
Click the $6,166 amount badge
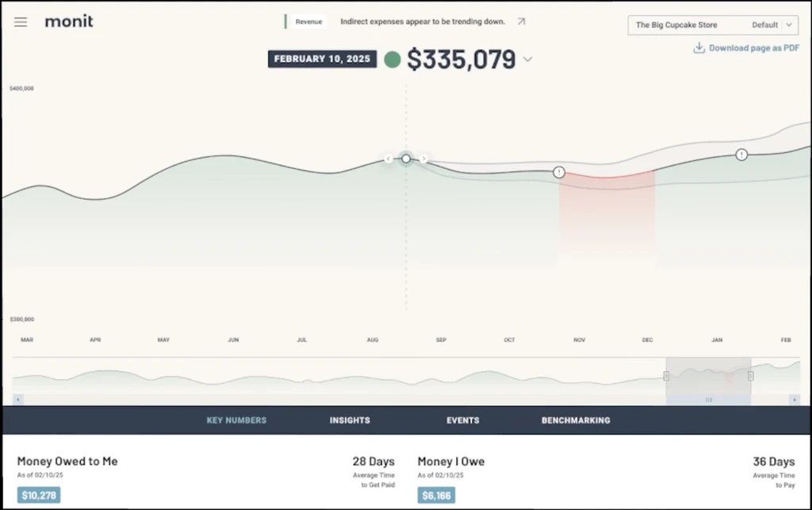click(x=437, y=496)
